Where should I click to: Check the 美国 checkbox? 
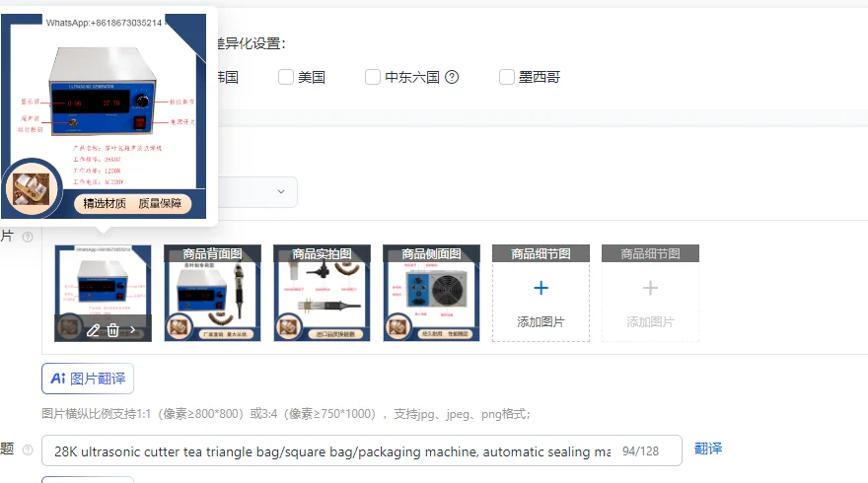coord(286,77)
